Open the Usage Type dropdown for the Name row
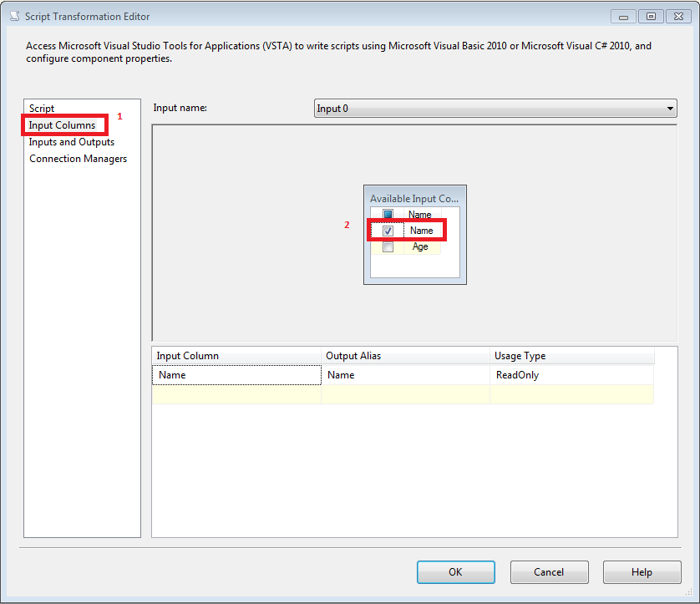This screenshot has height=604, width=700. pos(572,375)
